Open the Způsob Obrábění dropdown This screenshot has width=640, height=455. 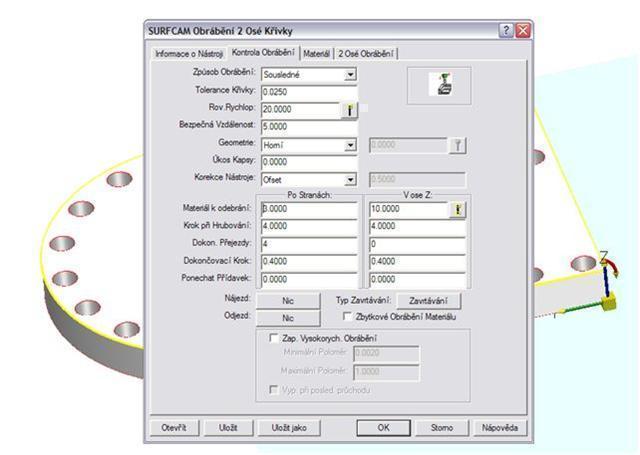point(350,75)
